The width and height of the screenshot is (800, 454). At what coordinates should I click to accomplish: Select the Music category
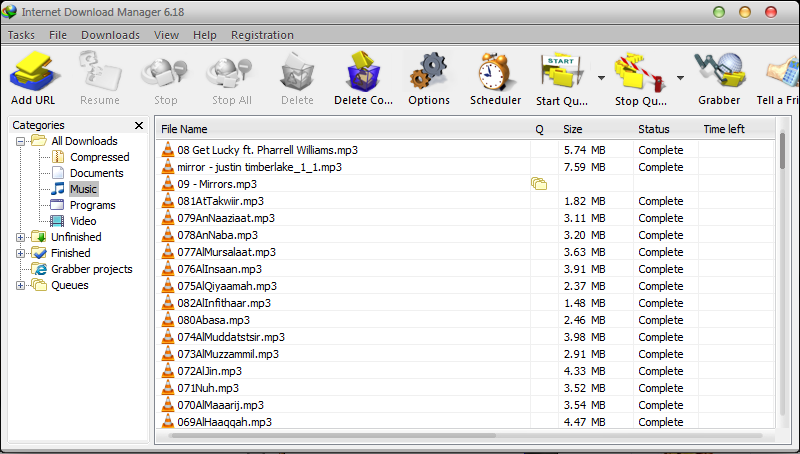click(x=83, y=189)
